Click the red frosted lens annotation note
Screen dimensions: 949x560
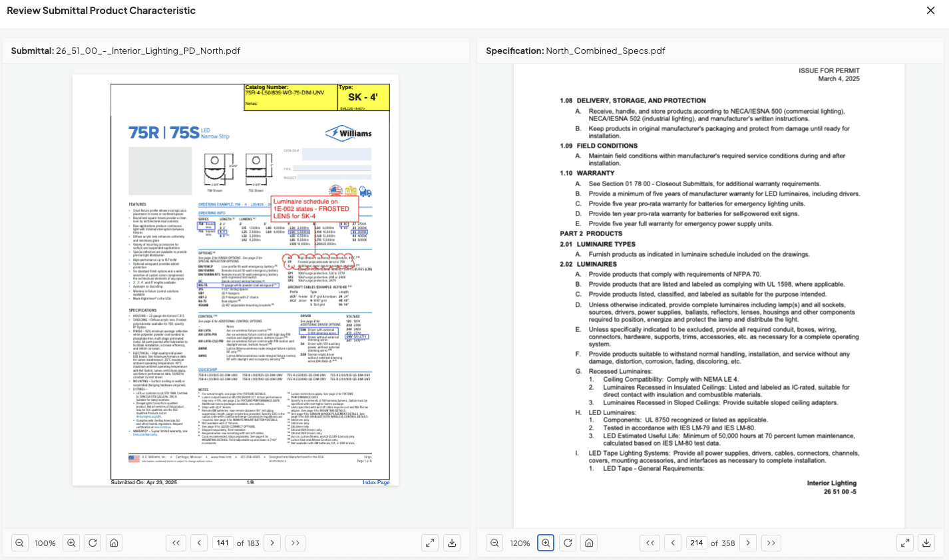[x=315, y=208]
